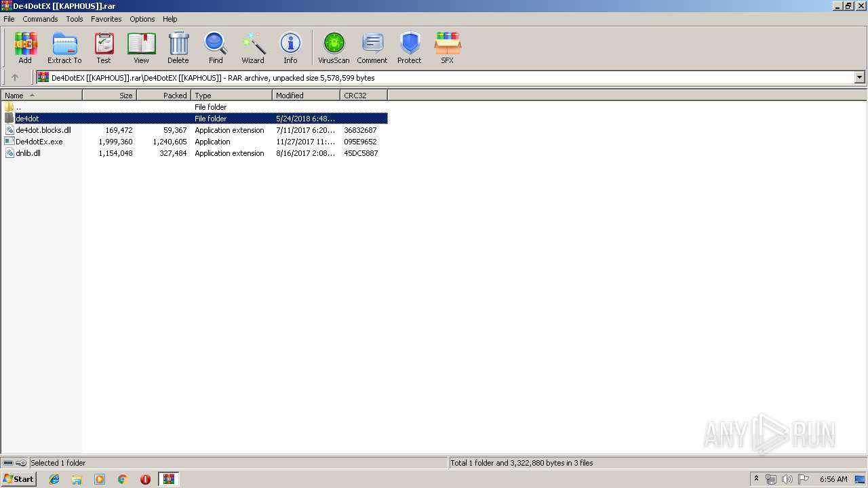Open the Options menu
The image size is (868, 488).
[x=142, y=19]
